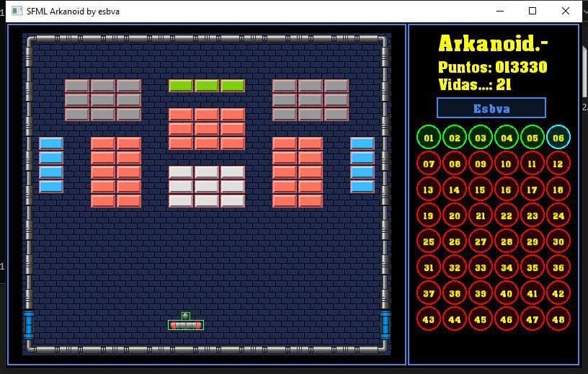Pick level 46 circle
The height and width of the screenshot is (374, 588).
coord(507,319)
